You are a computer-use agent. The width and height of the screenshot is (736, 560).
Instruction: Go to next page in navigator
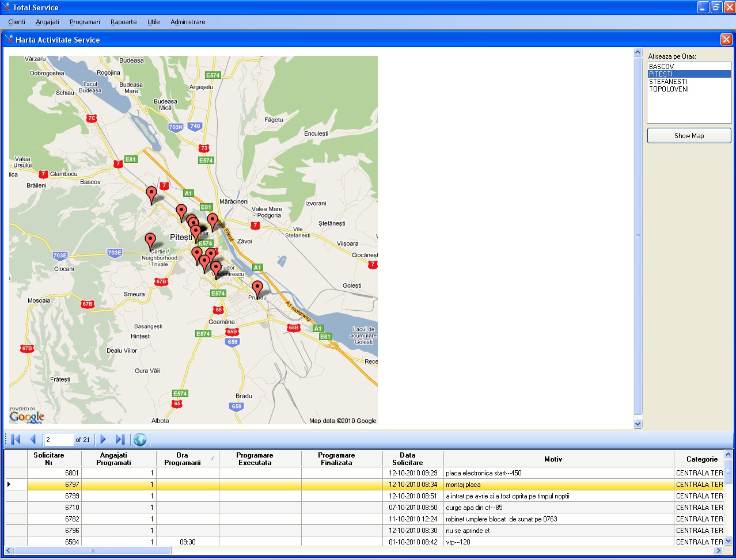tap(104, 440)
